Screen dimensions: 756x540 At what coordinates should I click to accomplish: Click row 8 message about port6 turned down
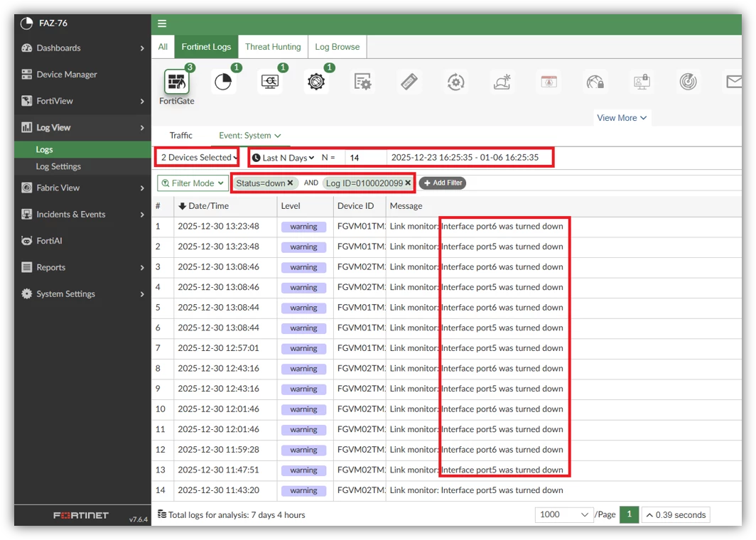pyautogui.click(x=476, y=368)
